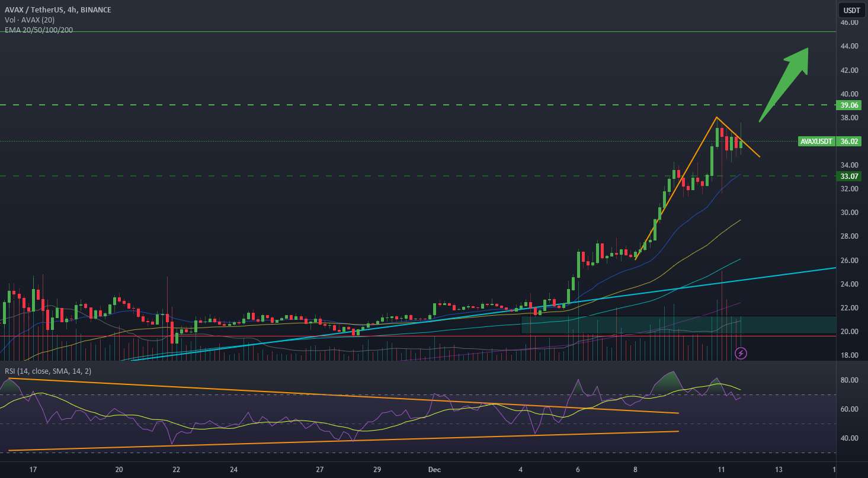Click the 13 date on time axis
This screenshot has width=868, height=478.
click(779, 470)
